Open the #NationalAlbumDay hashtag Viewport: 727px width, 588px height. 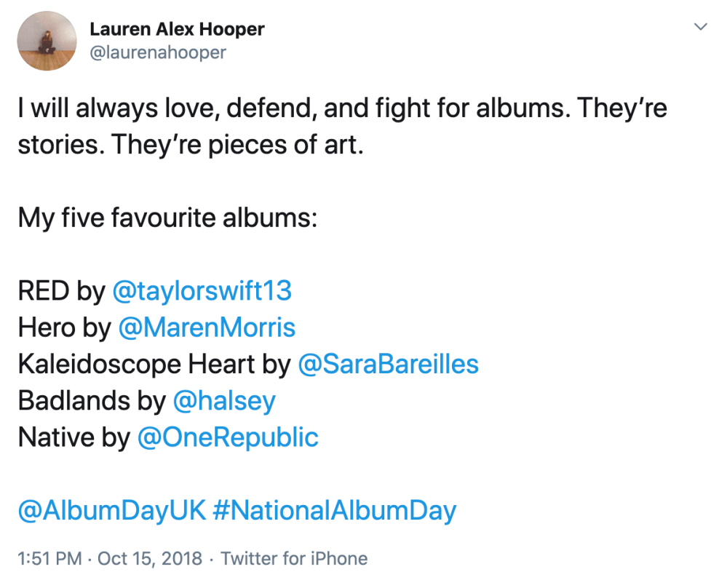click(x=335, y=510)
